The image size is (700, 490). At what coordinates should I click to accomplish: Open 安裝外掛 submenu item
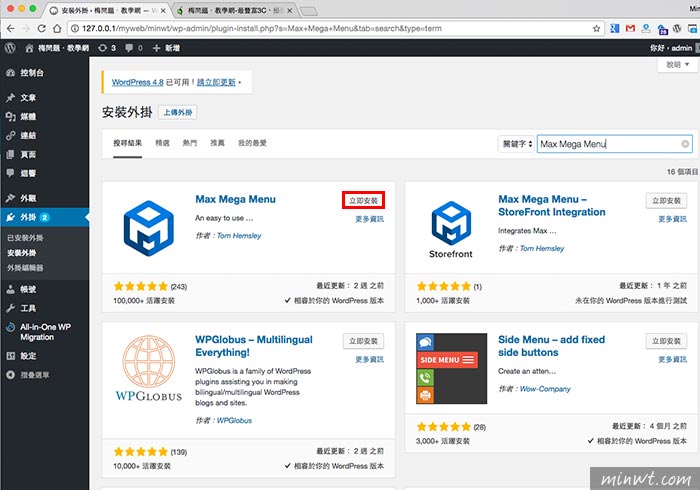[x=21, y=253]
